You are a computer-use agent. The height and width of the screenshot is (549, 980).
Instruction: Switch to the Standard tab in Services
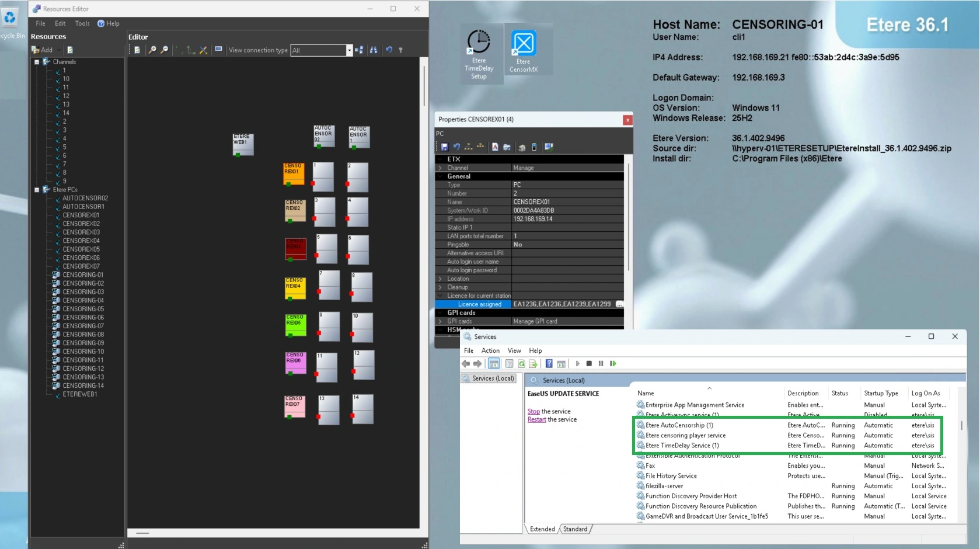(x=576, y=529)
